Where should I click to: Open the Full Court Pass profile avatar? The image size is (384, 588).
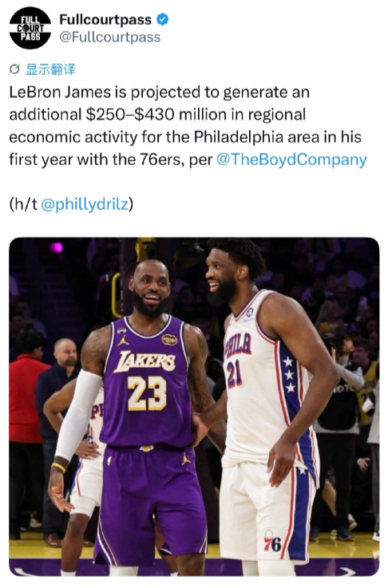click(30, 28)
